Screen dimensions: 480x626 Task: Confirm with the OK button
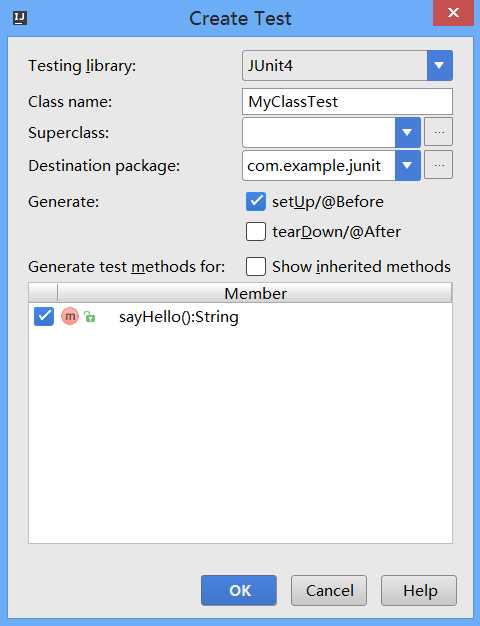(239, 590)
